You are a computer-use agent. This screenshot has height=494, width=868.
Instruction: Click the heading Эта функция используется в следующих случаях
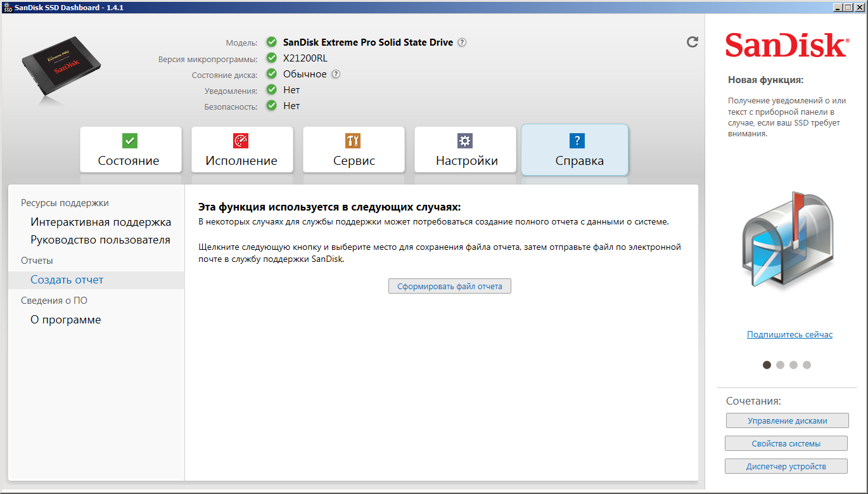329,207
